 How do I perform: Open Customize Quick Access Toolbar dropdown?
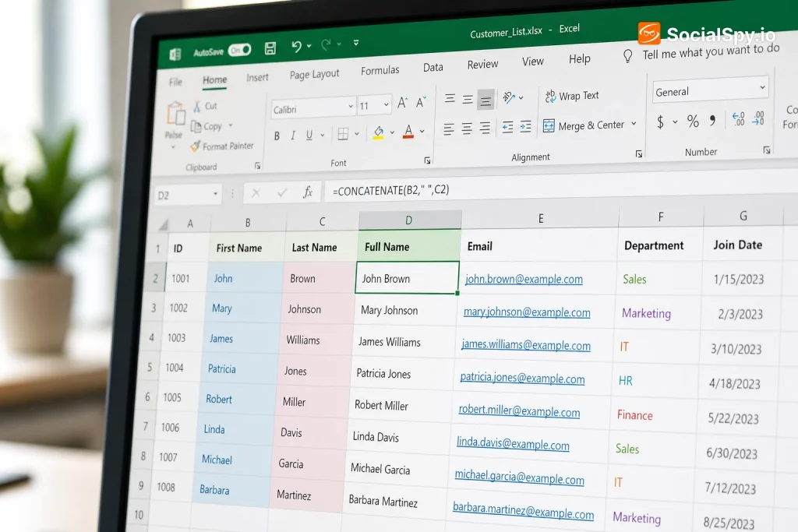(356, 43)
